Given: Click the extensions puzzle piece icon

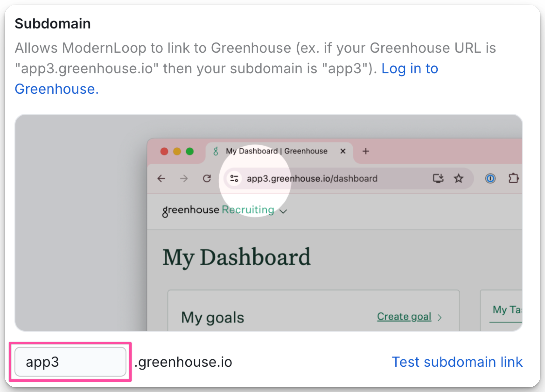Looking at the screenshot, I should [513, 178].
